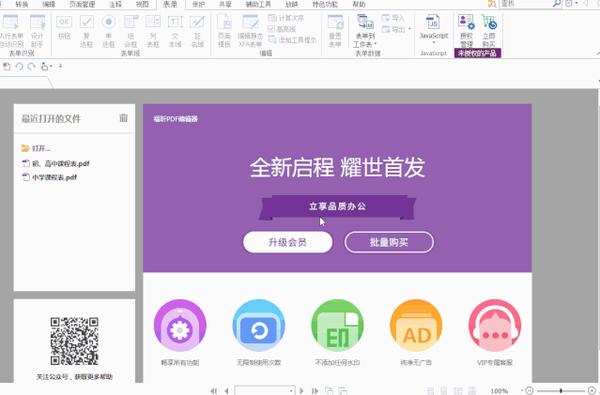600x395 pixels.
Task: Select the radio button (单选框) form tool
Action: (109, 31)
